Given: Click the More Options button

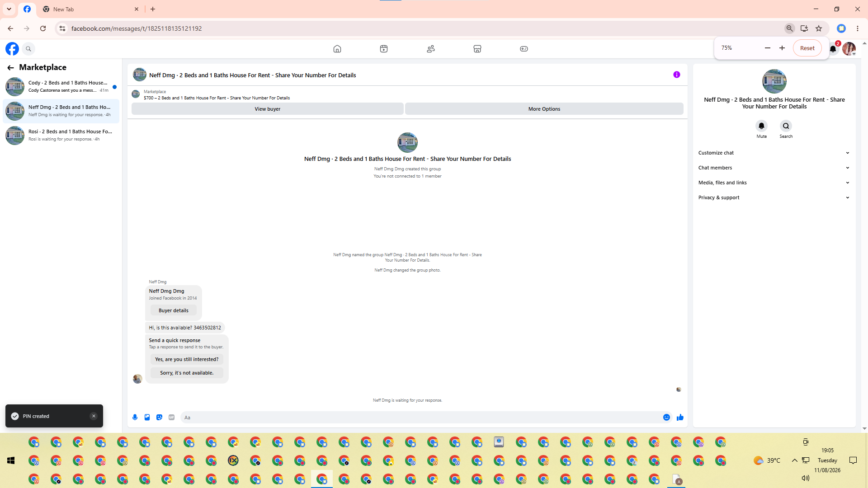Looking at the screenshot, I should 544,109.
